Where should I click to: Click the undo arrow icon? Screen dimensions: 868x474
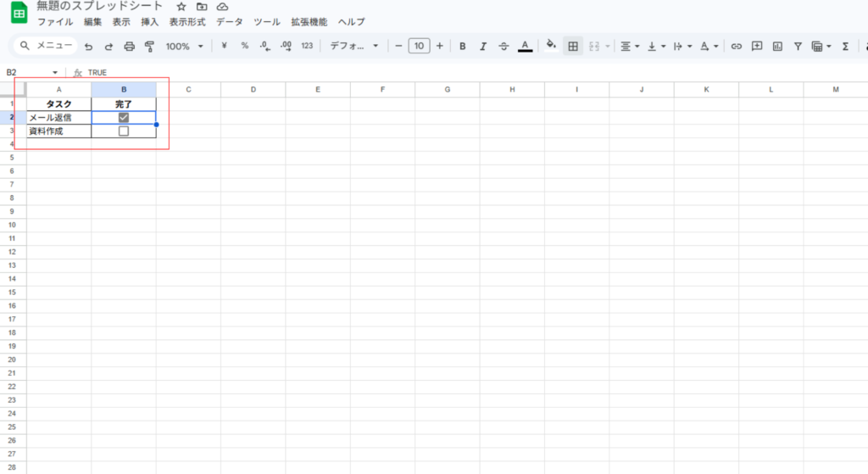[88, 47]
